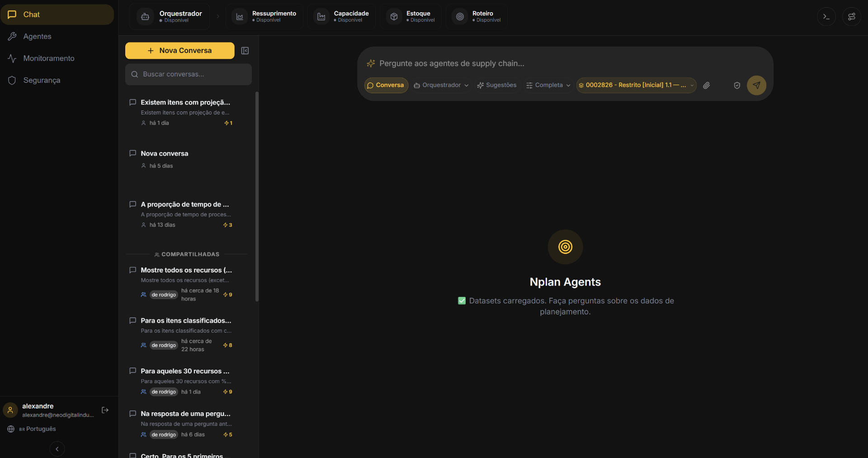Toggle the Conversa mode pill
This screenshot has width=868, height=458.
(386, 85)
